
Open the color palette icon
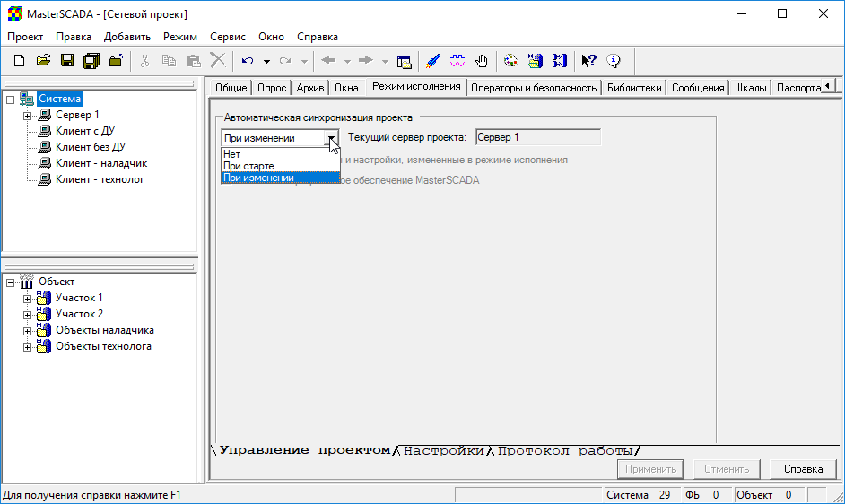pyautogui.click(x=511, y=61)
